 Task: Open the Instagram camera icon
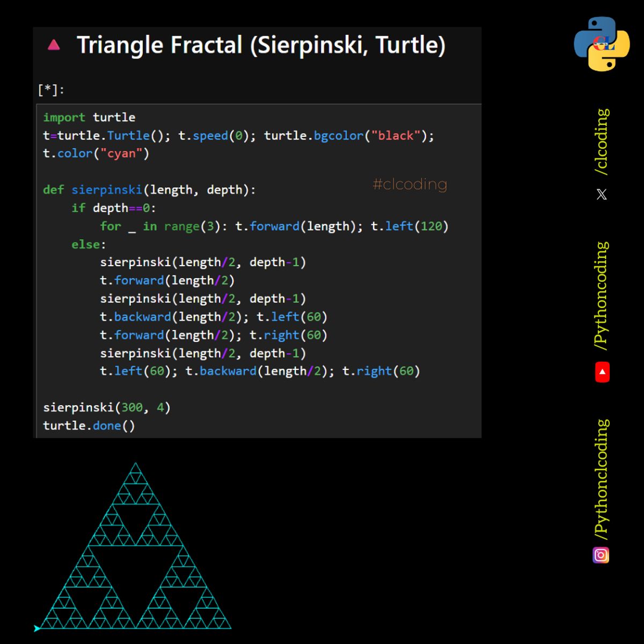601,555
